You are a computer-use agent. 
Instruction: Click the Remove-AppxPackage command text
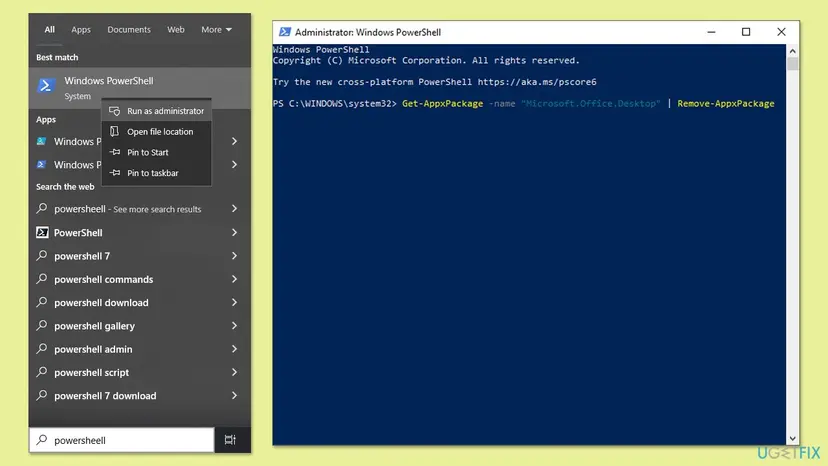click(x=726, y=104)
